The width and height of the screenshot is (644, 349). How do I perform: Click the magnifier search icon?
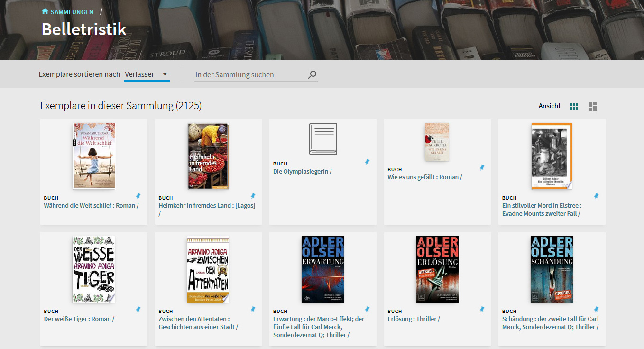(312, 74)
